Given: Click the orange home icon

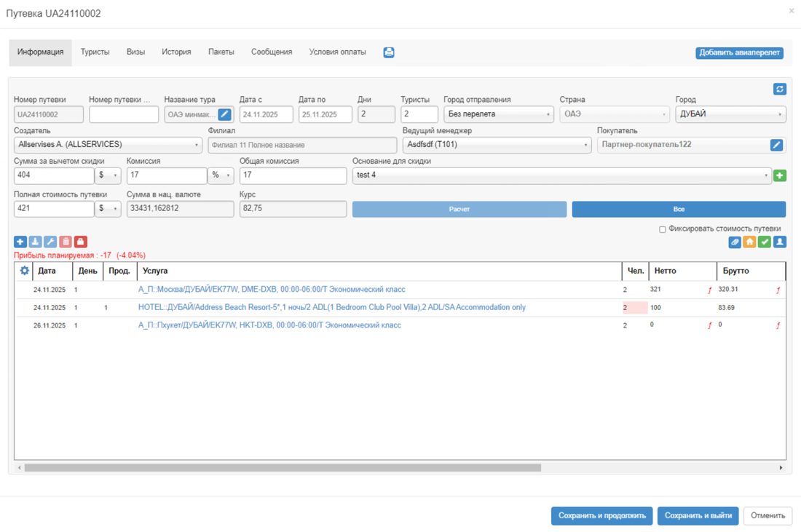Looking at the screenshot, I should [x=749, y=242].
